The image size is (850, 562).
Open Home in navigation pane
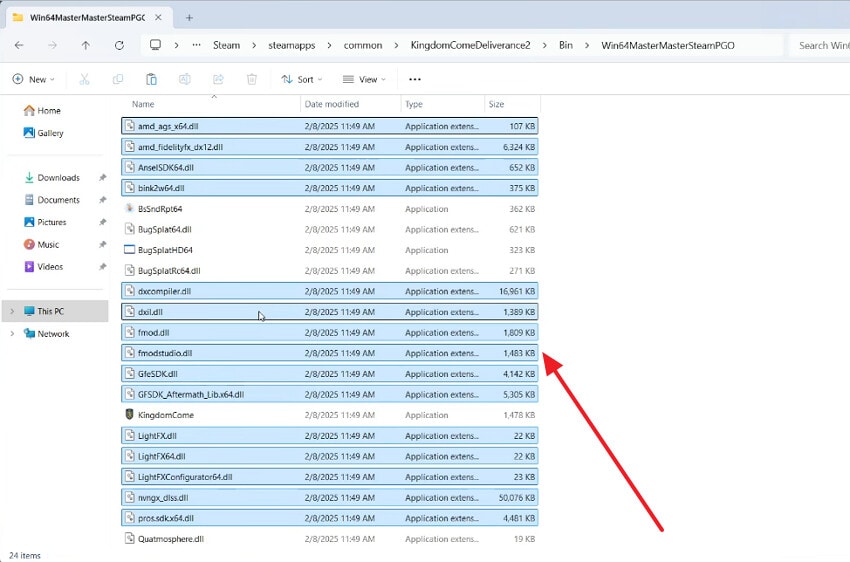[x=42, y=111]
